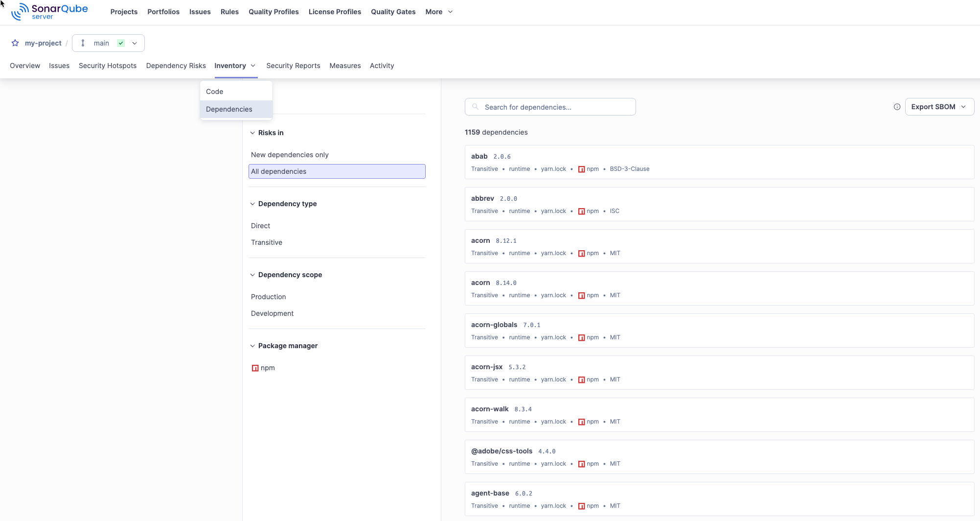Click the SonarQube server logo
The image size is (980, 521).
click(x=49, y=11)
